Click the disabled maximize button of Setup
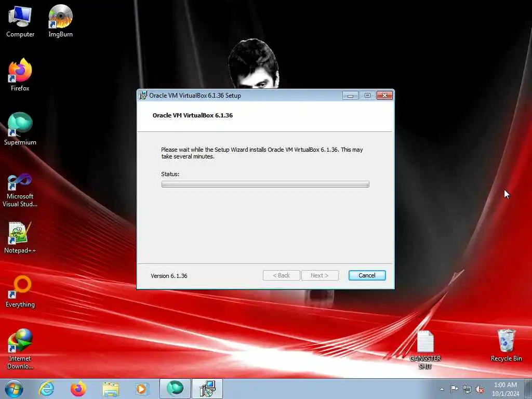The image size is (532, 399). (367, 96)
